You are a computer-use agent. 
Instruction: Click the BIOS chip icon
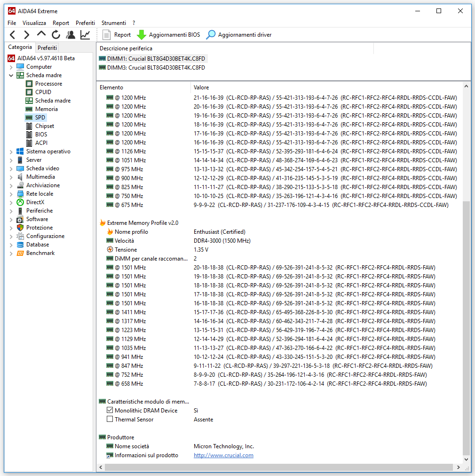tap(29, 135)
